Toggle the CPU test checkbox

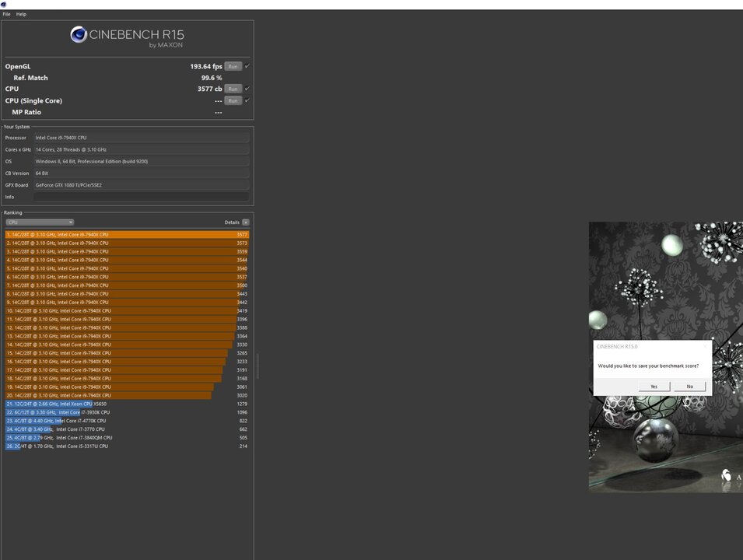pos(247,89)
